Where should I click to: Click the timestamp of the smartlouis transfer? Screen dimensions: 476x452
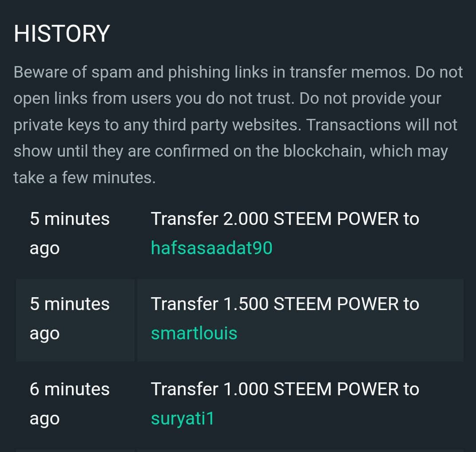pyautogui.click(x=69, y=318)
